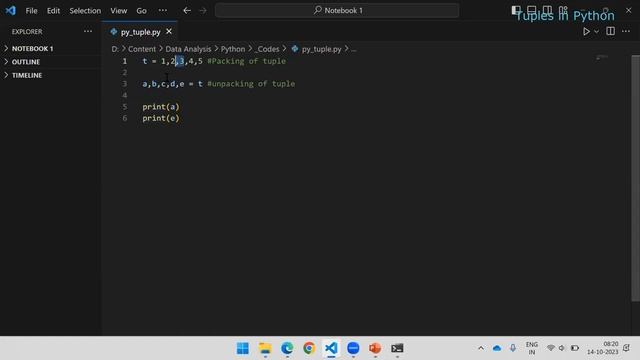Go back with the left arrow
Image resolution: width=640 pixels, height=360 pixels.
187,11
